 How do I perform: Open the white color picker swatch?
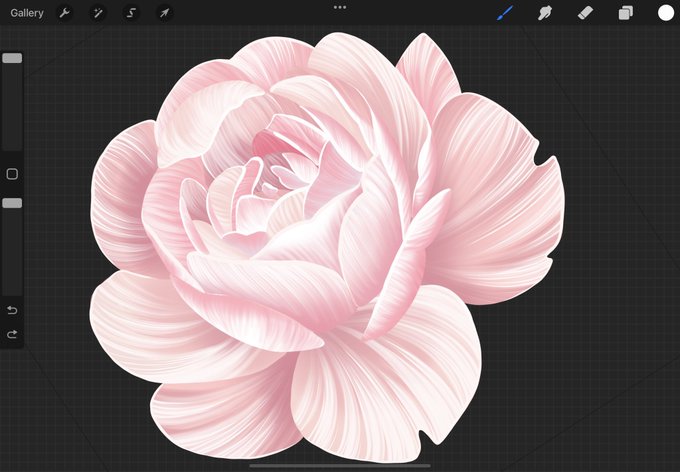666,13
